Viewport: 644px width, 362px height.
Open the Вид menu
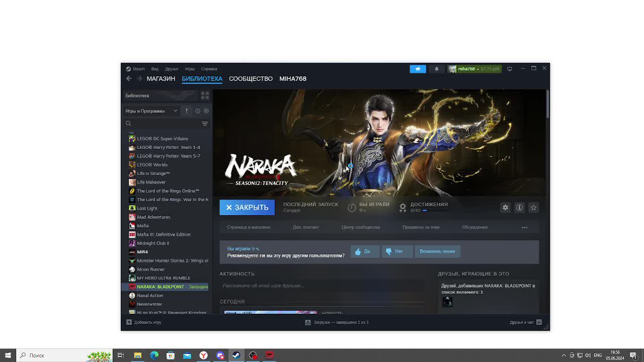click(155, 69)
